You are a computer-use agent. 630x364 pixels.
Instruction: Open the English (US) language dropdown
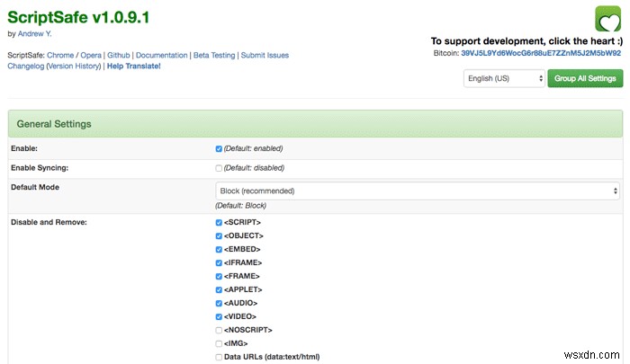pyautogui.click(x=504, y=79)
